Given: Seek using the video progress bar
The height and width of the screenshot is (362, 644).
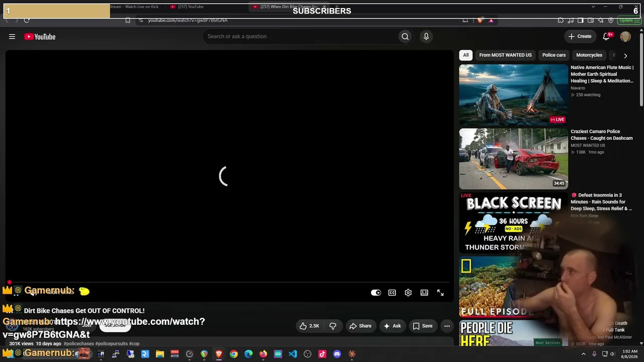Looking at the screenshot, I should pos(229,283).
